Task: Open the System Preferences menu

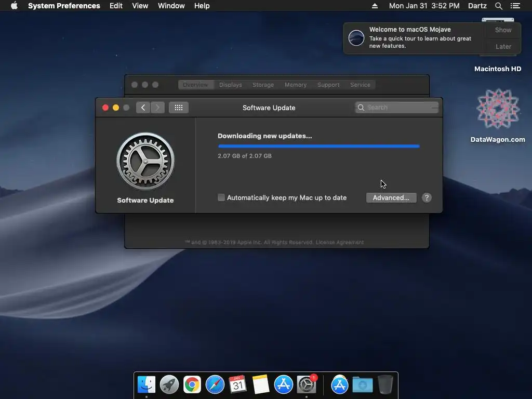Action: (64, 6)
